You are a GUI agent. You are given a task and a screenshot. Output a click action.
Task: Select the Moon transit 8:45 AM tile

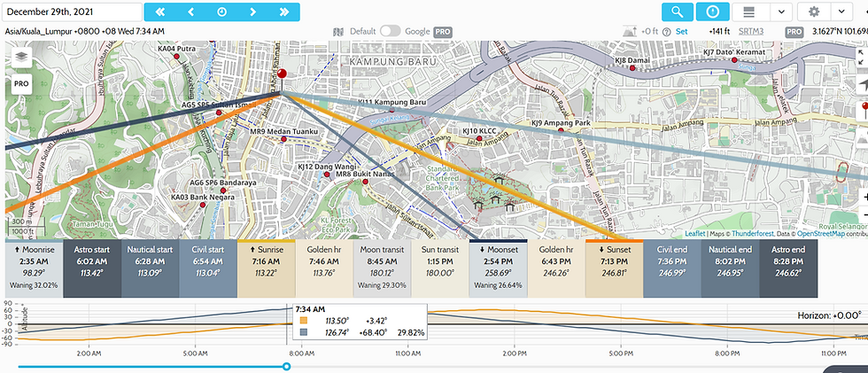pos(382,269)
